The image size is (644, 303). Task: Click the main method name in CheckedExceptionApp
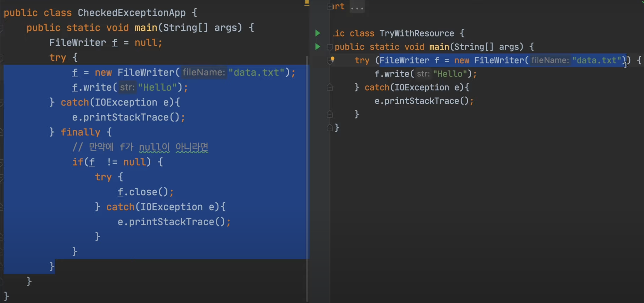(146, 28)
